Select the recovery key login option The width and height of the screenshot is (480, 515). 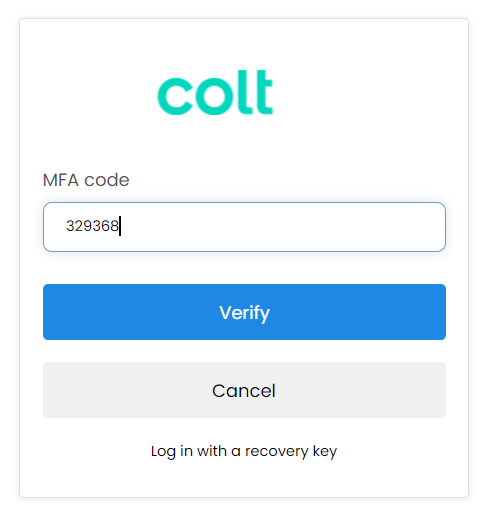click(x=244, y=451)
